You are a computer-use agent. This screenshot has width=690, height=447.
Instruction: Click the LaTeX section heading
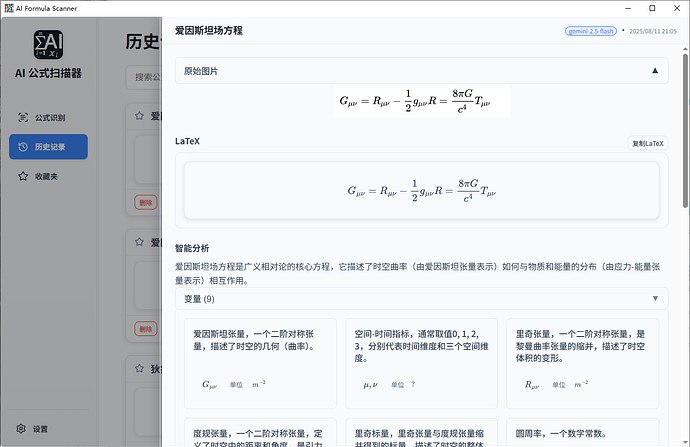187,141
